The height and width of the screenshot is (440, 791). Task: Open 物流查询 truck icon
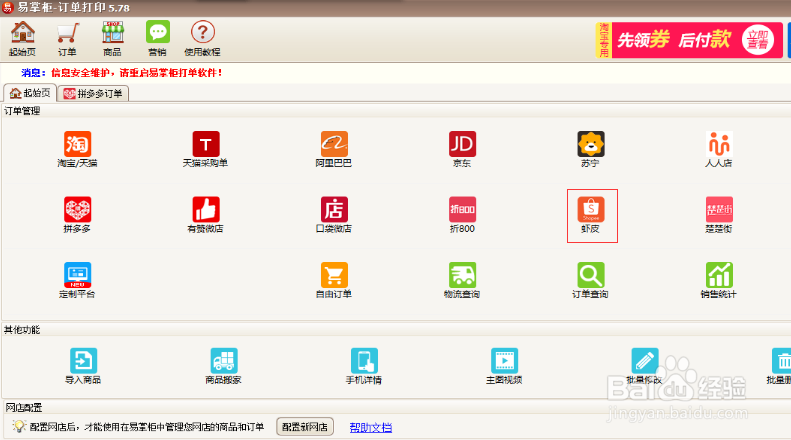tap(462, 281)
